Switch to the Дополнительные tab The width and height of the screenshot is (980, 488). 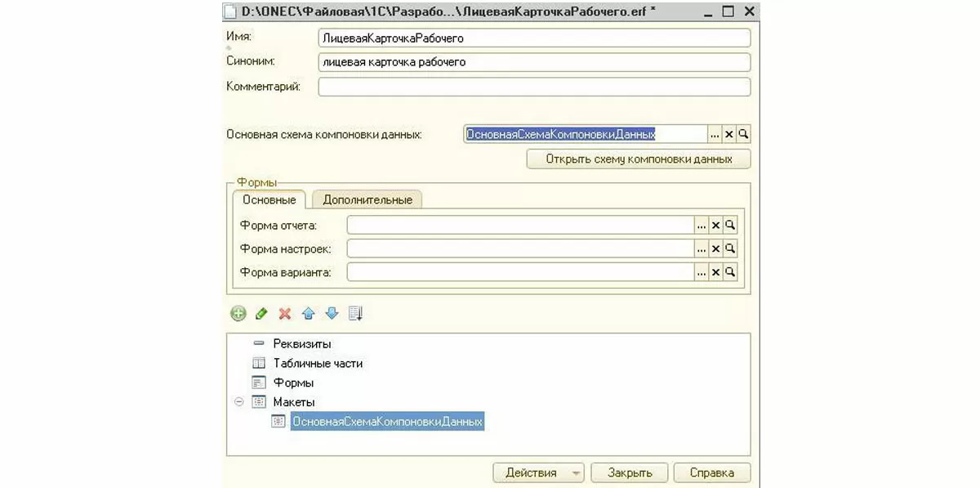pos(367,199)
